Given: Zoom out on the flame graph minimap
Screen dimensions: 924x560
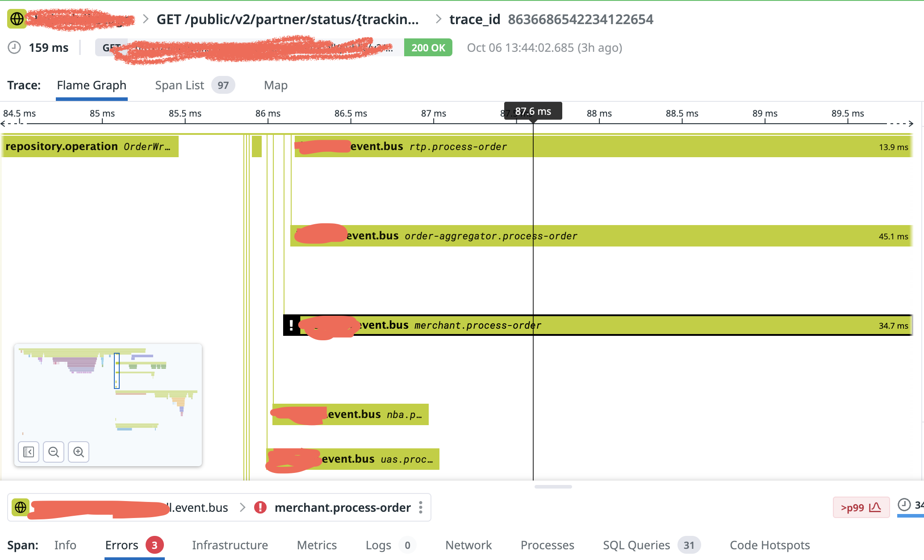Looking at the screenshot, I should (x=54, y=452).
